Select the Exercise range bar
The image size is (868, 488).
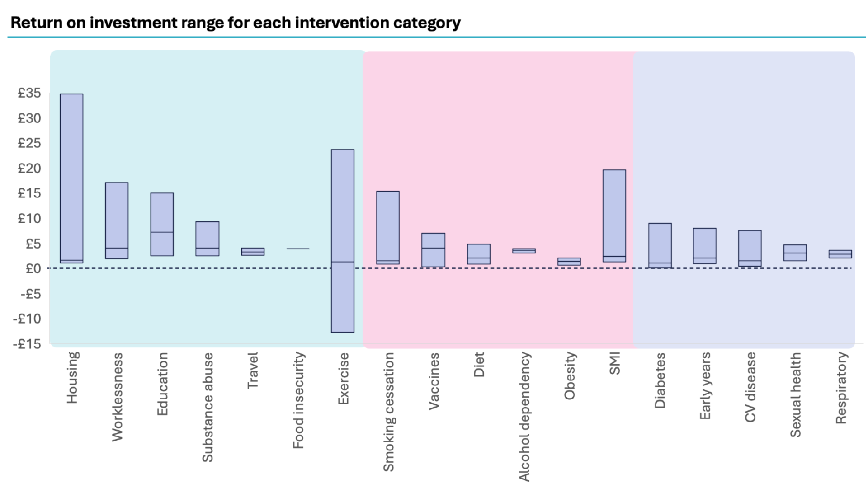tap(343, 241)
